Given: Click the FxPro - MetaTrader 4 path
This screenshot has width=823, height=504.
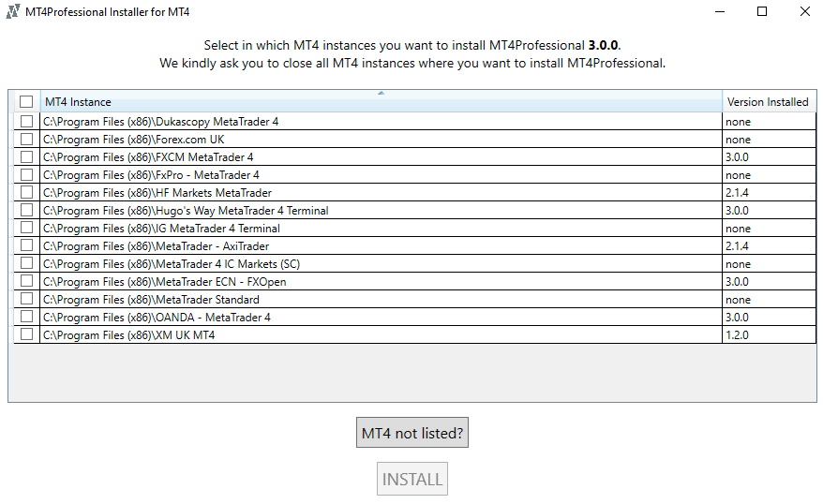Looking at the screenshot, I should pos(151,175).
